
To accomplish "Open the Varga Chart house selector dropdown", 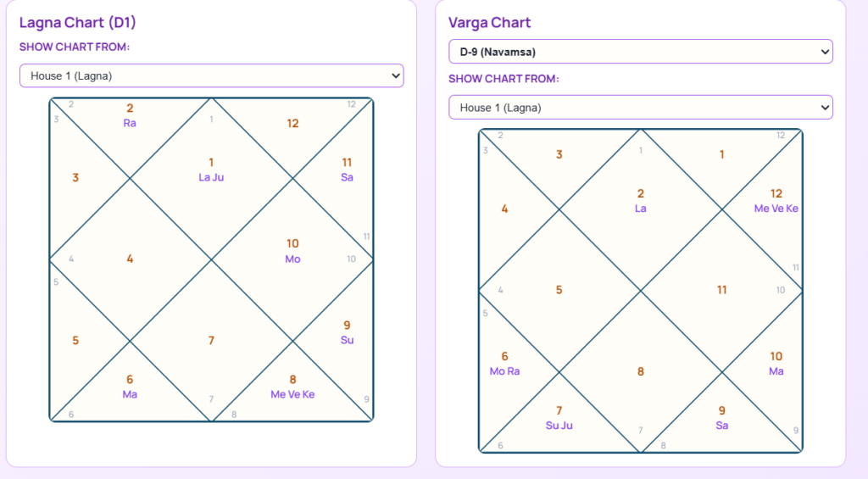I will (x=641, y=108).
